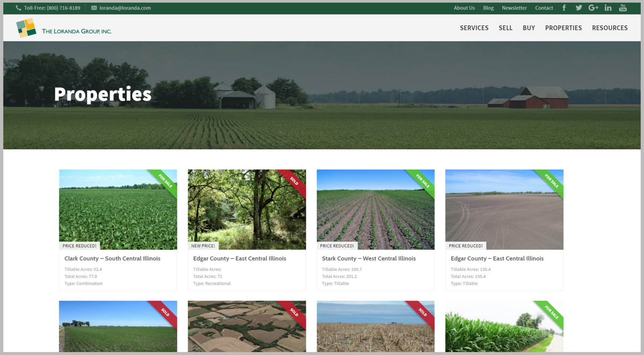Viewport: 644px width, 355px height.
Task: Open second-row sold aerial farmland photo
Action: pyautogui.click(x=247, y=326)
